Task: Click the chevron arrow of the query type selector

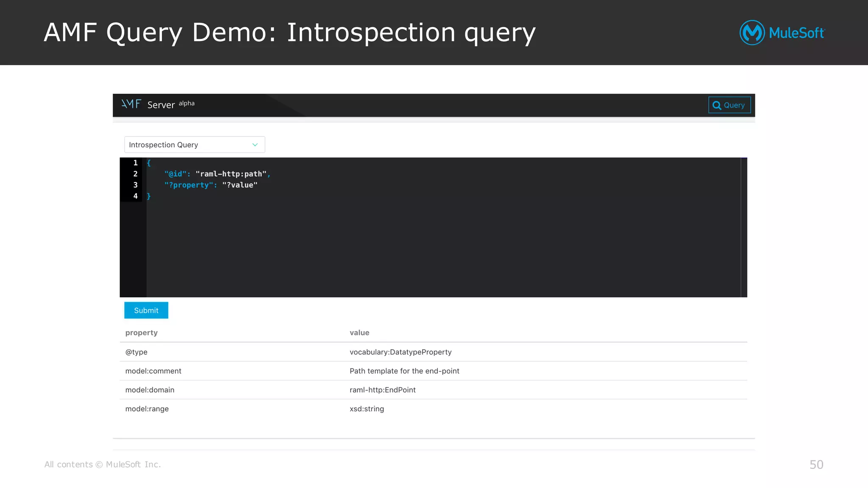Action: [x=255, y=145]
